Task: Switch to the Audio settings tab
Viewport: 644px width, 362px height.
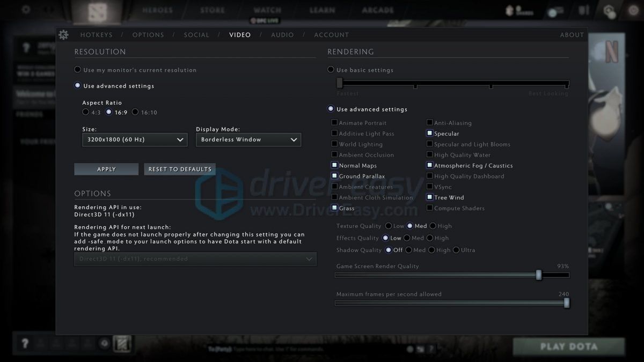Action: pyautogui.click(x=282, y=35)
